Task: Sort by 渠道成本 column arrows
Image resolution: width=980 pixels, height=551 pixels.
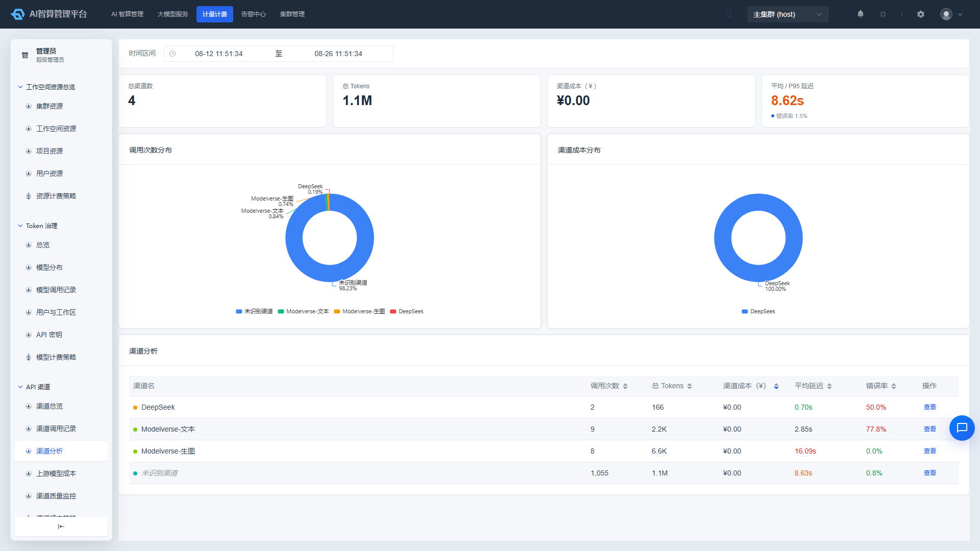Action: 776,386
